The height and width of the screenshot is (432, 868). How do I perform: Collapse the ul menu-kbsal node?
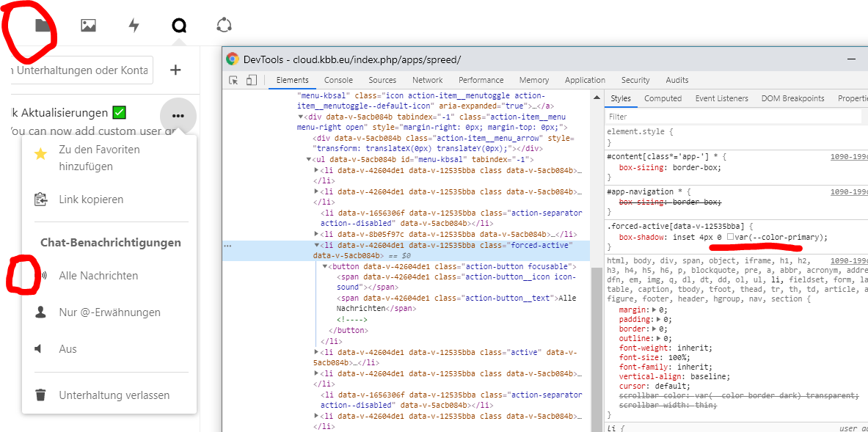point(308,160)
